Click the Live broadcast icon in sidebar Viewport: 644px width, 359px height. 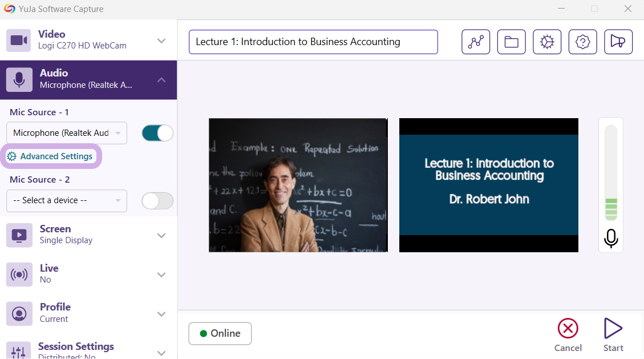pos(19,275)
